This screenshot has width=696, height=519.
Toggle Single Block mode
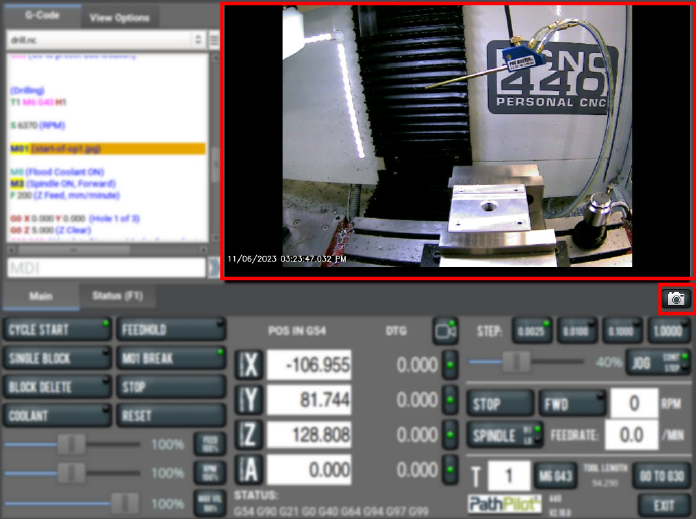[57, 357]
